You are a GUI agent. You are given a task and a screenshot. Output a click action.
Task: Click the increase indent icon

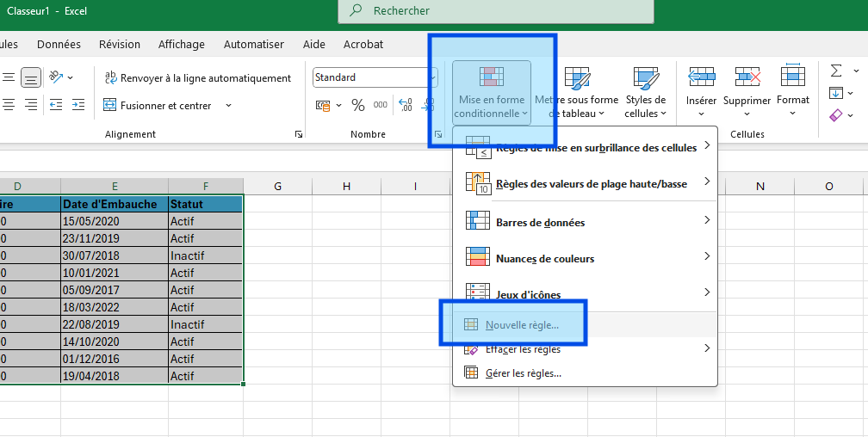point(78,104)
